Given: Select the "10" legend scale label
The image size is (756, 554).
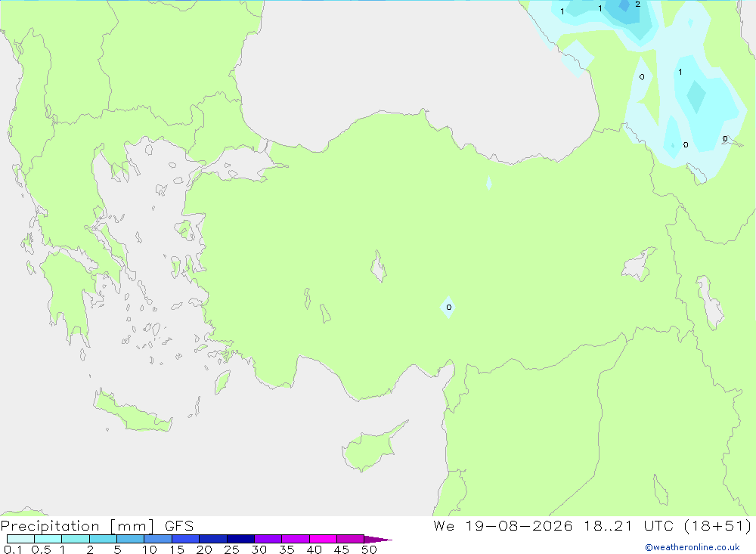Looking at the screenshot, I should pyautogui.click(x=149, y=549).
